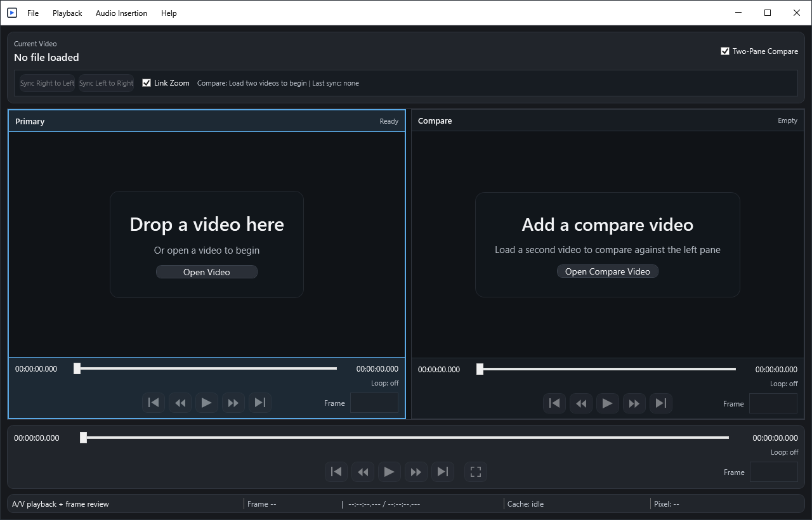Click the app logo icon in title bar
812x520 pixels.
pos(12,13)
